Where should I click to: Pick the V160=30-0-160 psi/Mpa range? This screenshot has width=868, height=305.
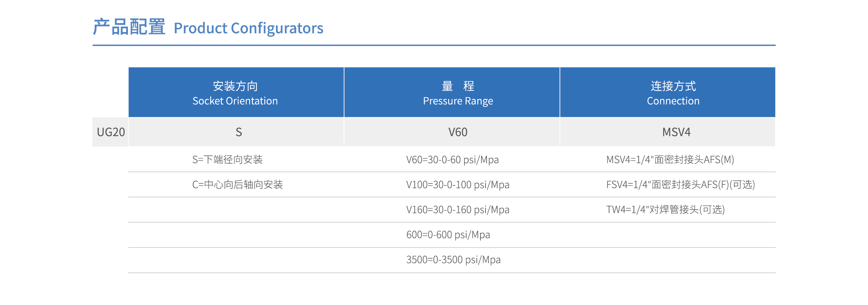pyautogui.click(x=458, y=210)
